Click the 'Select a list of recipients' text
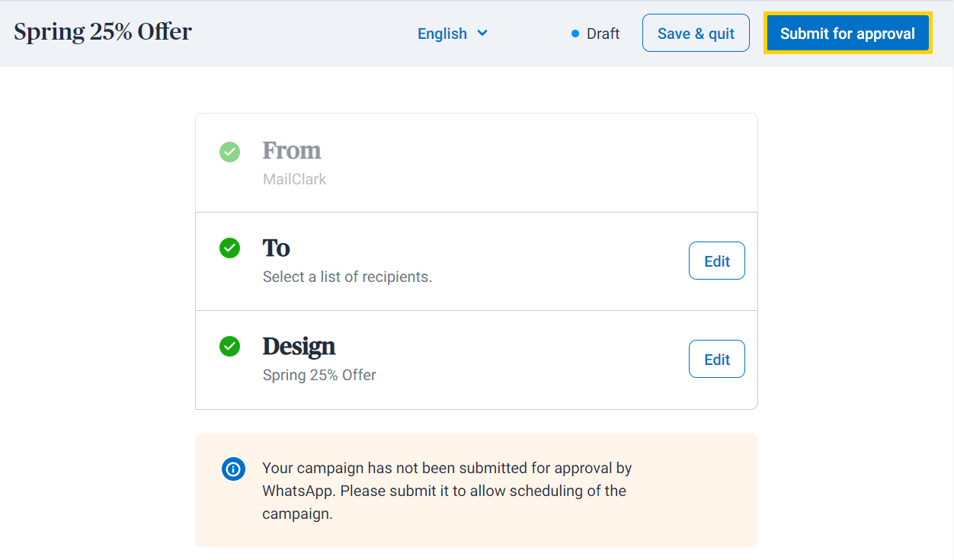Screen dimensions: 954x560 pyautogui.click(x=347, y=277)
